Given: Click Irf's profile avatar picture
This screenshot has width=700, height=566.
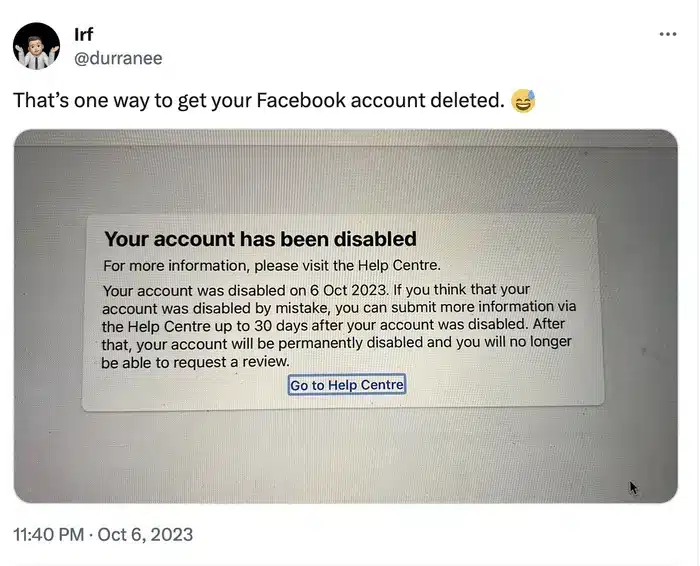Looking at the screenshot, I should [x=35, y=46].
